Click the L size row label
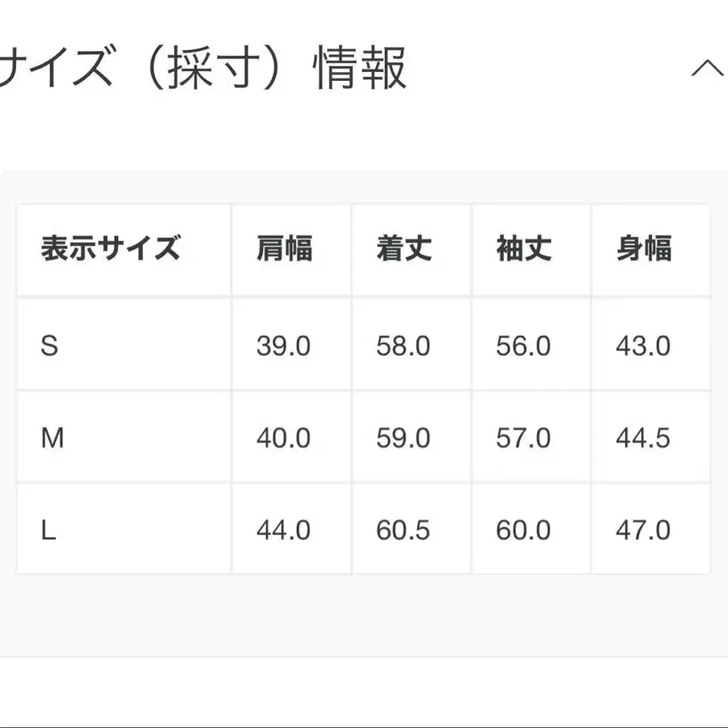 tap(50, 530)
